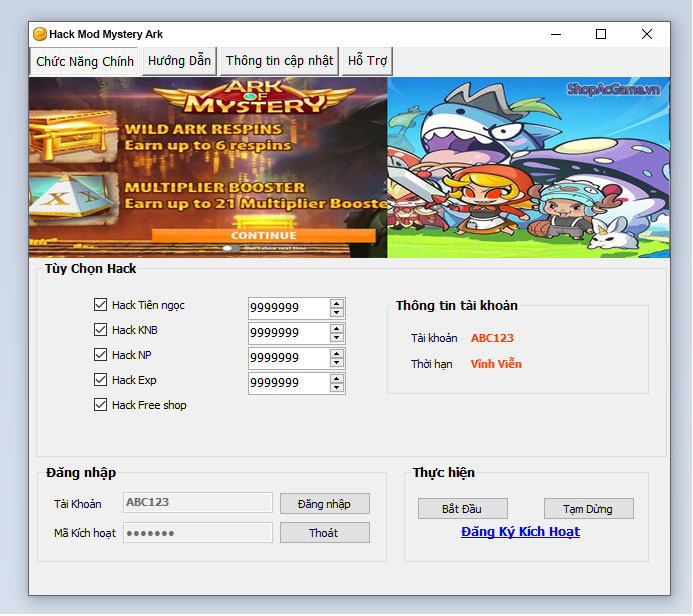Viewport: 693px width, 616px height.
Task: Toggle the Hack KNB checkbox
Action: (x=100, y=330)
